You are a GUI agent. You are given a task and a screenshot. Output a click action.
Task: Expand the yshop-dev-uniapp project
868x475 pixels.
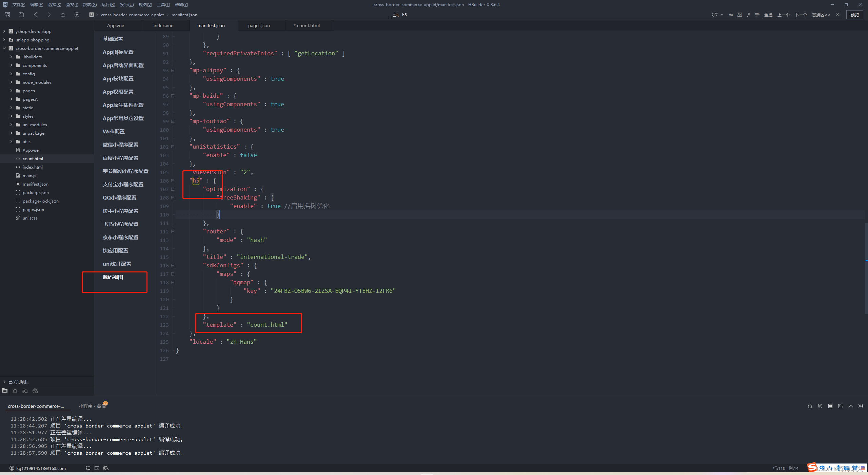[x=4, y=31]
